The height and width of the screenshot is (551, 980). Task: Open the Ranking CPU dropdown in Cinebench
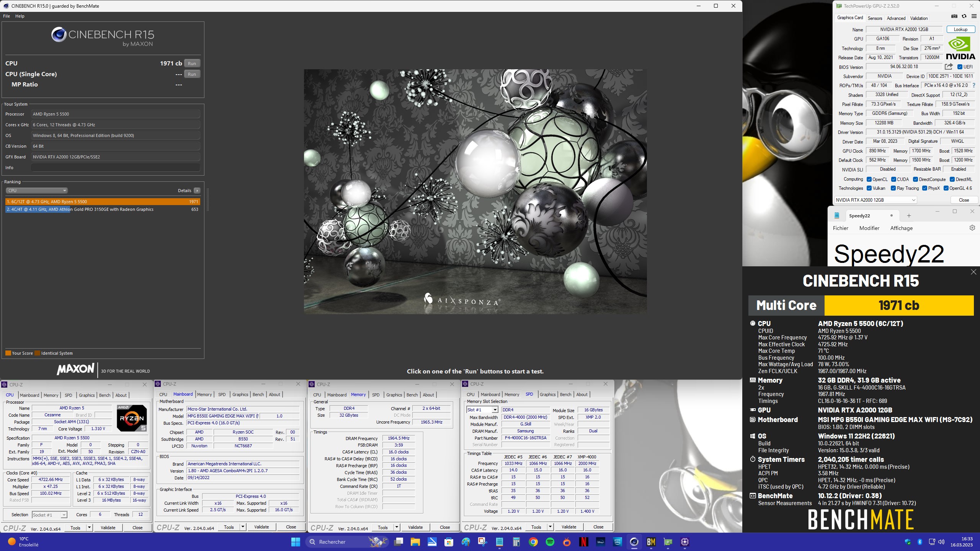pyautogui.click(x=37, y=191)
